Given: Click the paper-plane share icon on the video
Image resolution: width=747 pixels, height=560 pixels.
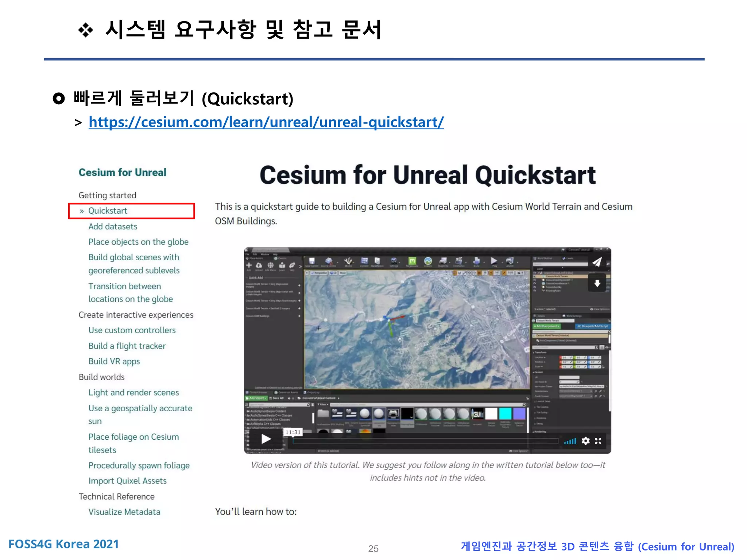Looking at the screenshot, I should (x=597, y=262).
